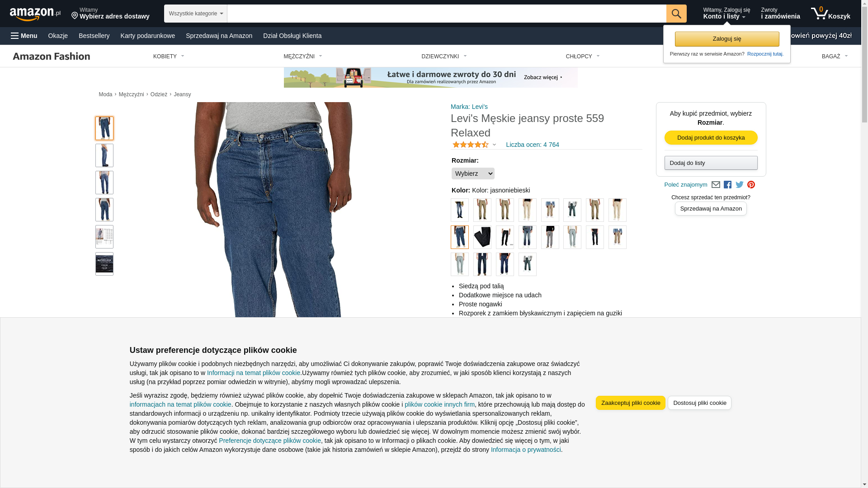
Task: Share product via Pinterest icon
Action: tap(751, 185)
